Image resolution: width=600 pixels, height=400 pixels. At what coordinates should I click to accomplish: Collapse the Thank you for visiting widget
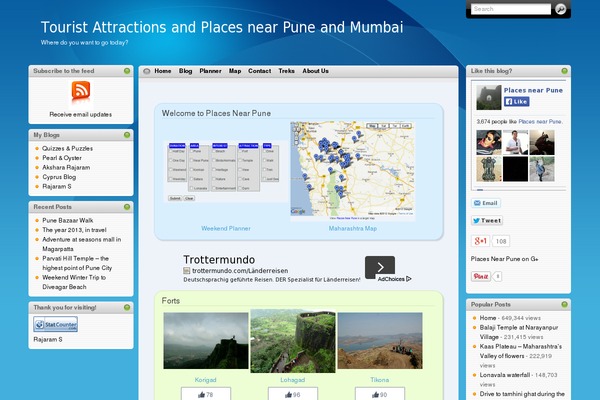[x=127, y=307]
